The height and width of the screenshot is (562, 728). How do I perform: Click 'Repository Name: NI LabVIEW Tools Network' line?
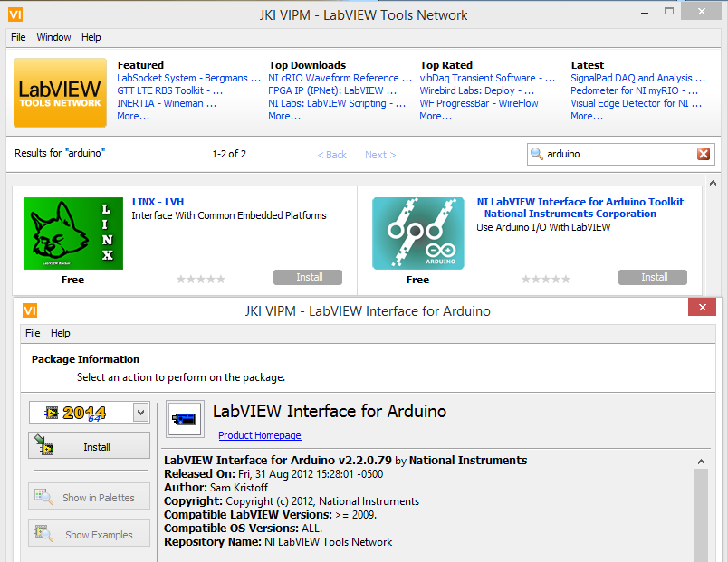coord(278,541)
